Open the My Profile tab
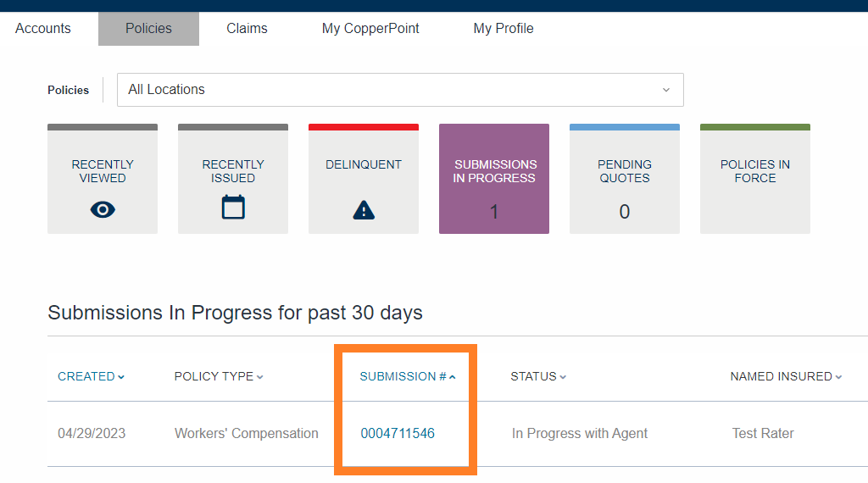Viewport: 868px width, 483px height. (504, 28)
